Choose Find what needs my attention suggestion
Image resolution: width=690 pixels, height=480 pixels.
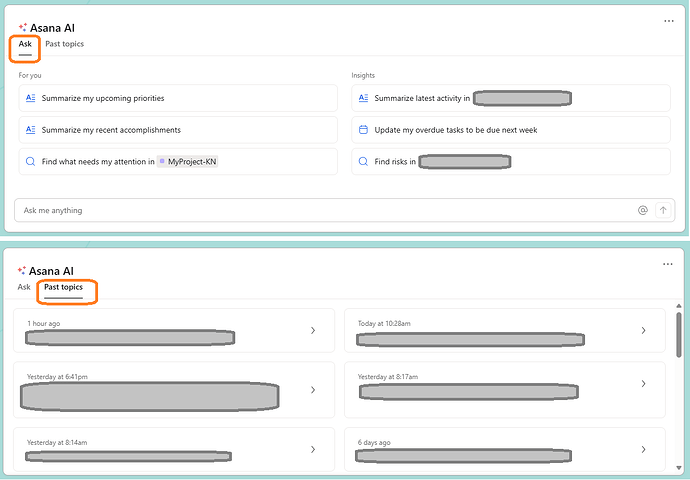pos(178,161)
